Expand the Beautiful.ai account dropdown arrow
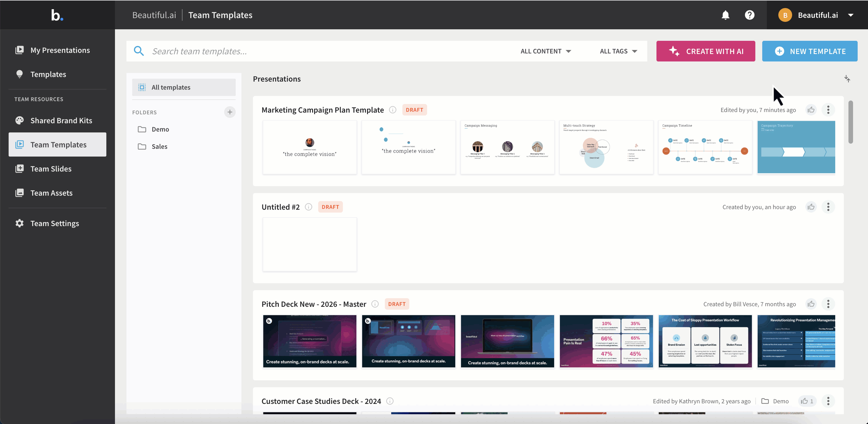This screenshot has height=424, width=868. (850, 15)
